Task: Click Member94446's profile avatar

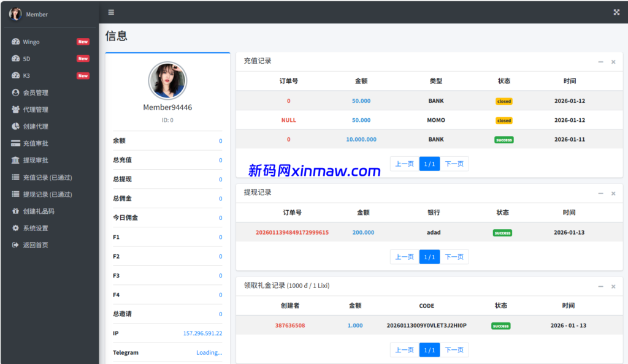Action: click(167, 80)
